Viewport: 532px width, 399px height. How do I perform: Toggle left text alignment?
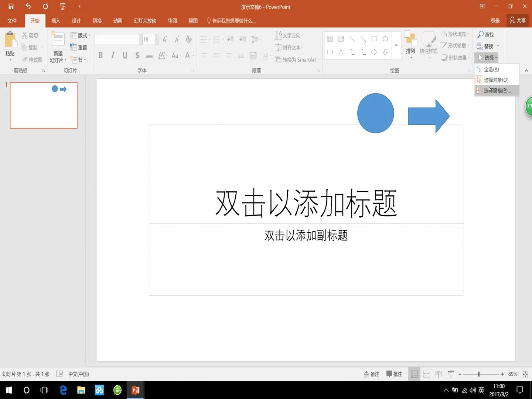click(x=204, y=55)
